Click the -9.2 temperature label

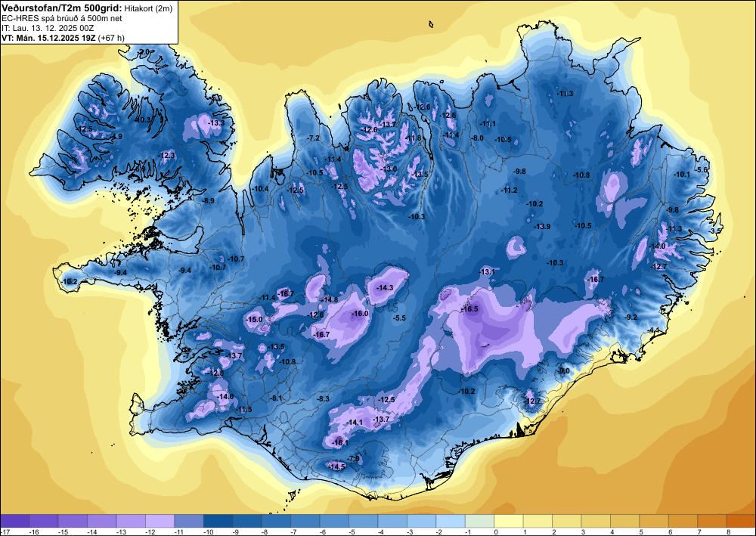click(631, 317)
